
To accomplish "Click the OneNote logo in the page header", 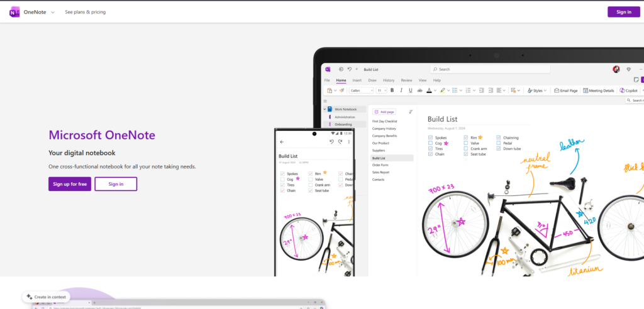I will pos(14,12).
